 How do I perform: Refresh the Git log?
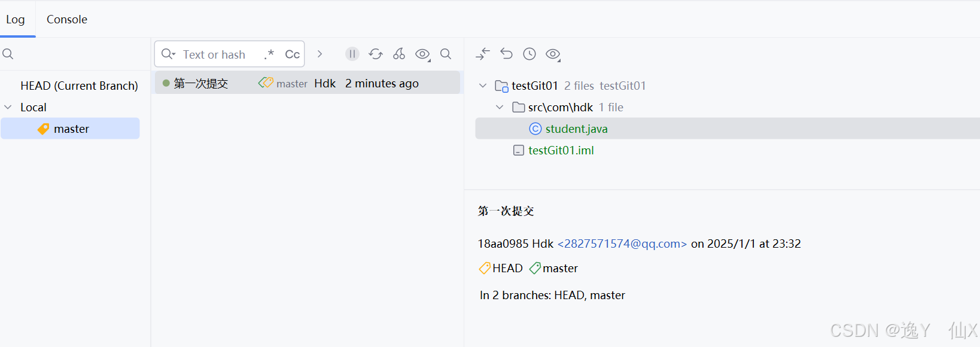(376, 54)
